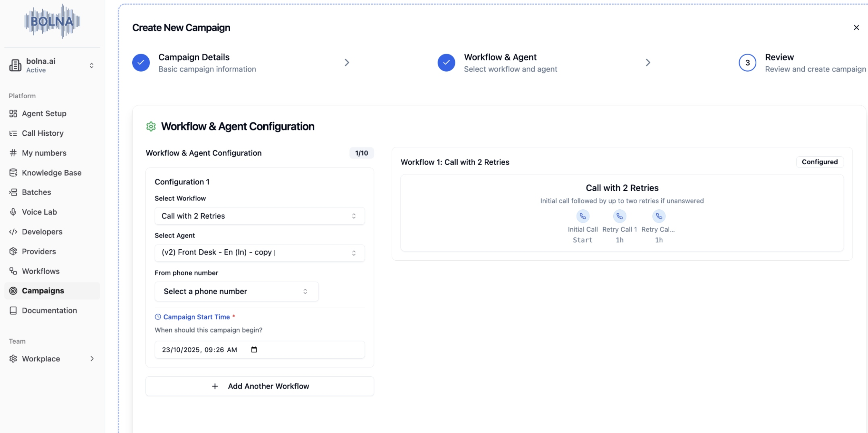
Task: Click the Retry Call 1 phone icon
Action: pos(619,216)
